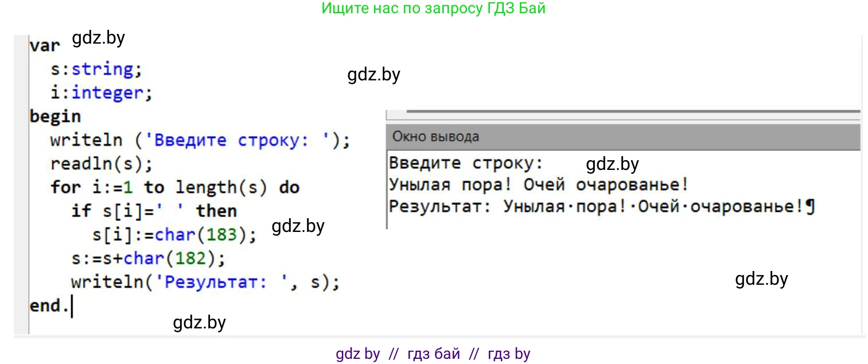
Task: Click the purple footer 'gdz by // гдз бай' text
Action: pos(433,354)
